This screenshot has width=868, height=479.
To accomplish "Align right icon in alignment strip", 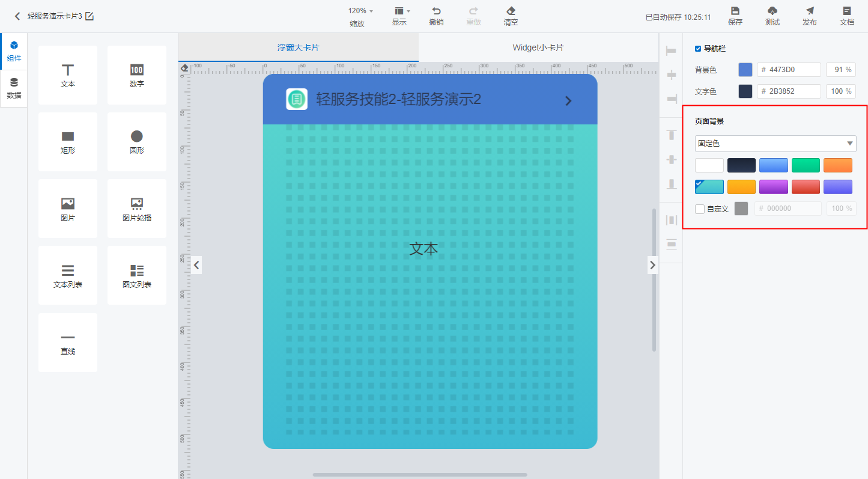I will (671, 98).
